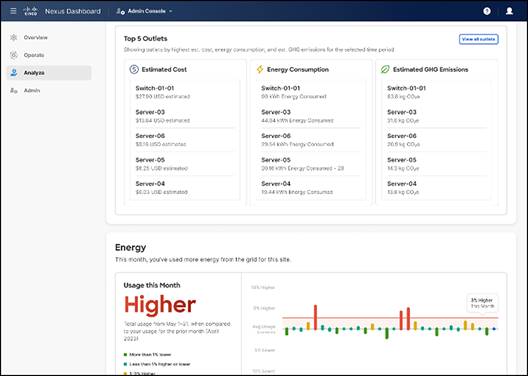Click the large red Higher text
The image size is (528, 376).
click(x=160, y=305)
